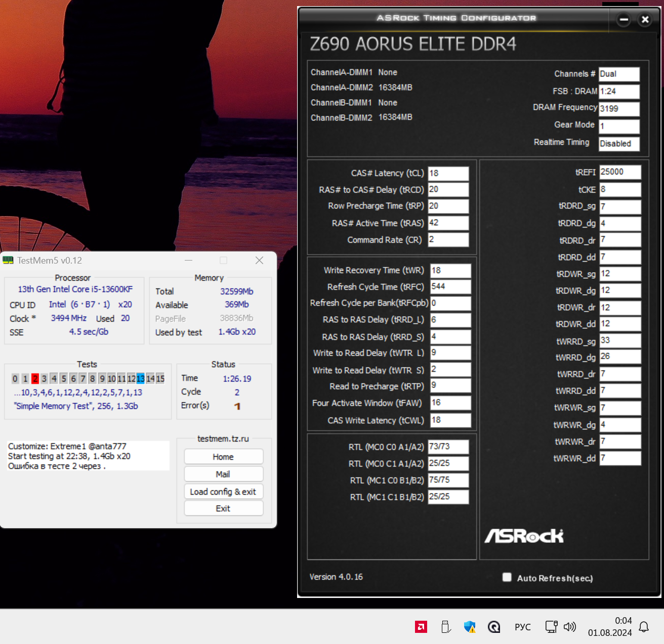Image resolution: width=664 pixels, height=644 pixels.
Task: Select the RTL (MC1 C0 B1/B2) field
Action: click(448, 480)
